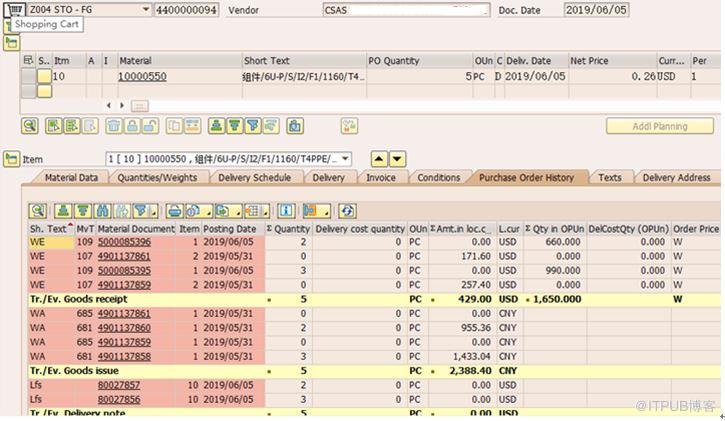Go to next item with down arrow

pos(397,159)
